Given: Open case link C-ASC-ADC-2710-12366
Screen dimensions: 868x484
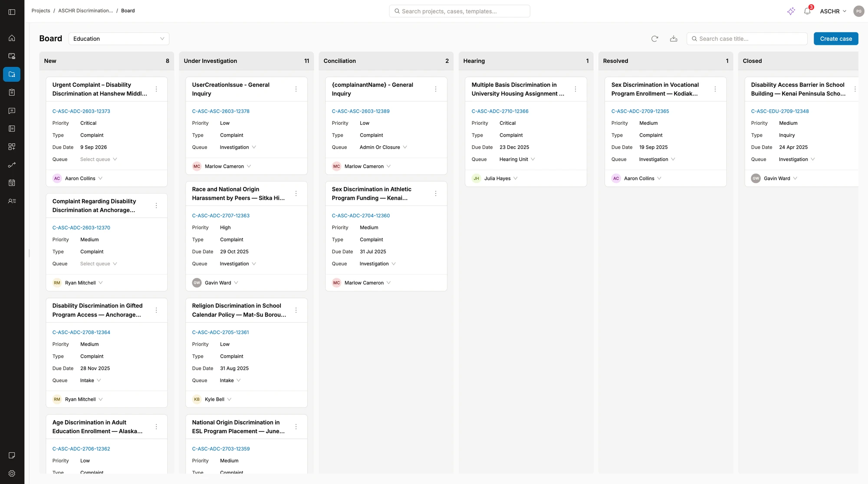Looking at the screenshot, I should point(500,111).
